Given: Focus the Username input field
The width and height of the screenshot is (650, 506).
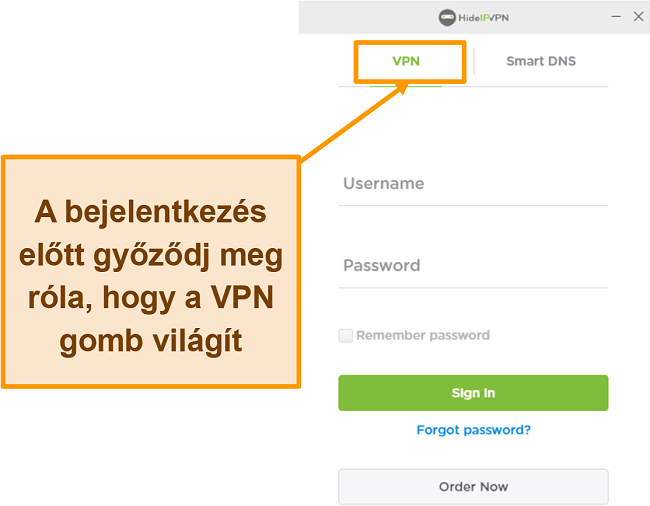Looking at the screenshot, I should point(473,184).
